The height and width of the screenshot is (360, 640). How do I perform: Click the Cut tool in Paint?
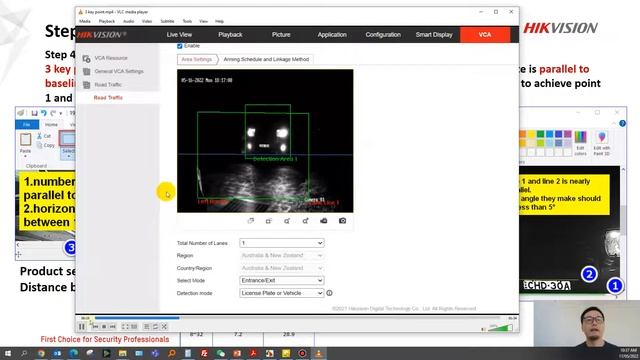(44, 136)
